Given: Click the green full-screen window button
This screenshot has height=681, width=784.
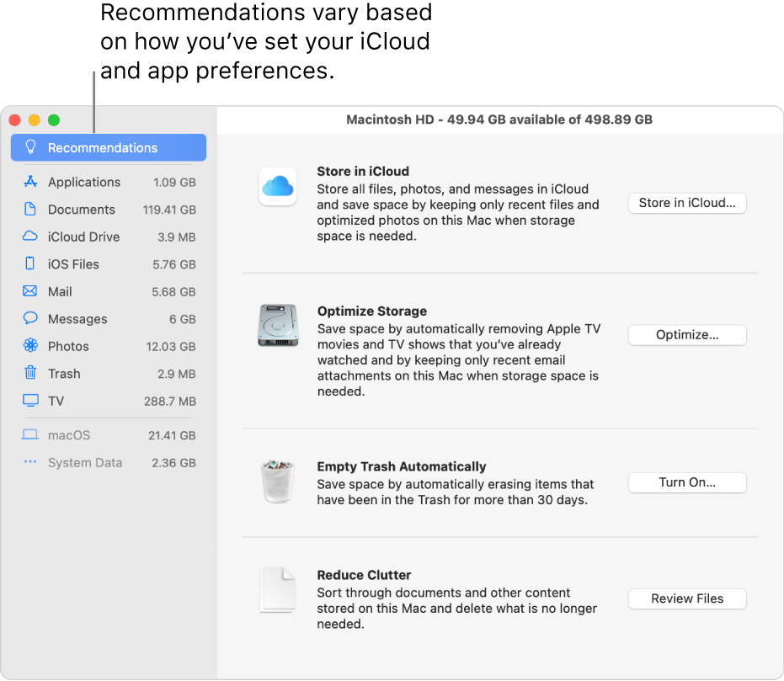Looking at the screenshot, I should pyautogui.click(x=54, y=120).
